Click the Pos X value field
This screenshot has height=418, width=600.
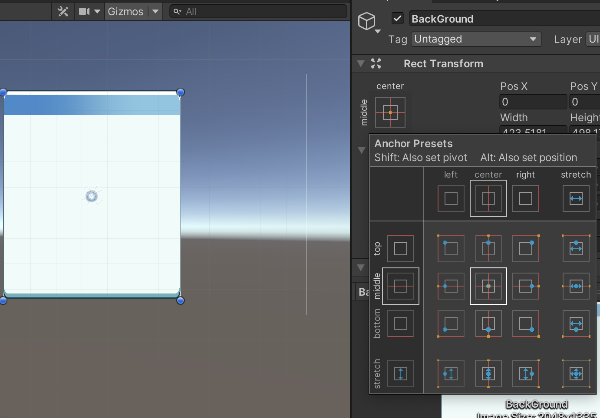tap(533, 102)
